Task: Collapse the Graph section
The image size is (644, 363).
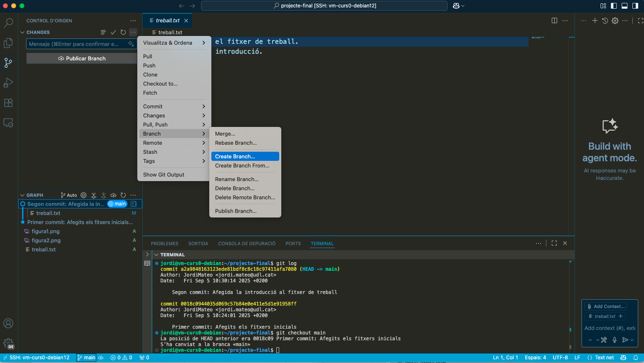Action: [22, 195]
